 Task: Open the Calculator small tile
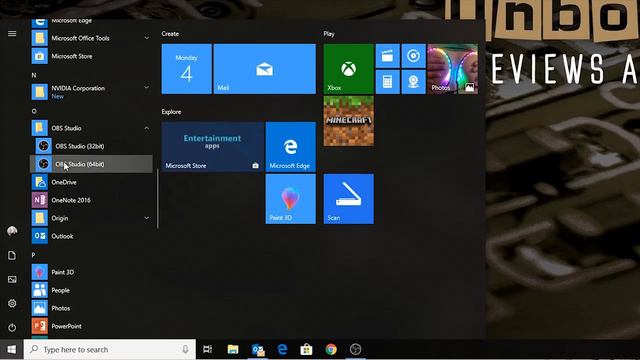[387, 82]
